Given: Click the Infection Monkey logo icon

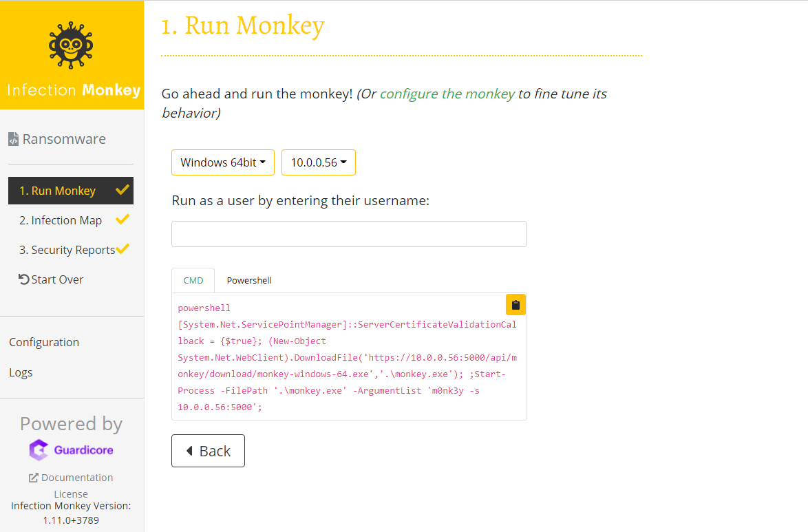Looking at the screenshot, I should point(71,45).
